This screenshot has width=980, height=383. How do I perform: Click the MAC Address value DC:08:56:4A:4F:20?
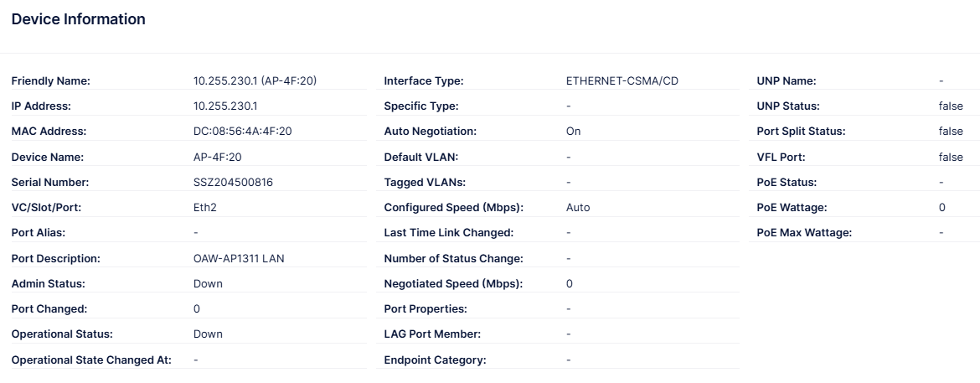pyautogui.click(x=242, y=132)
